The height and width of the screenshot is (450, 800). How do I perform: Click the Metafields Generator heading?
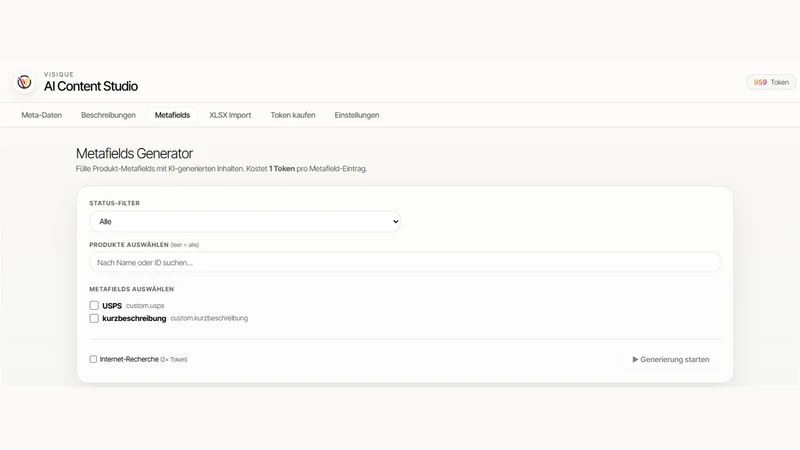click(134, 154)
